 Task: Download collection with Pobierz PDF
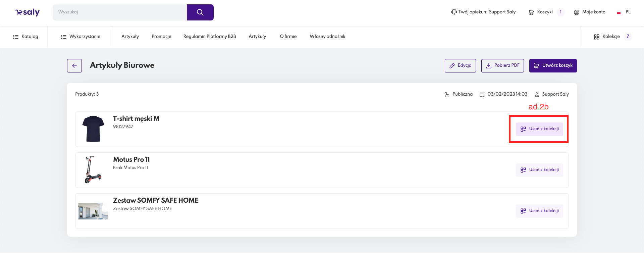[x=502, y=66]
